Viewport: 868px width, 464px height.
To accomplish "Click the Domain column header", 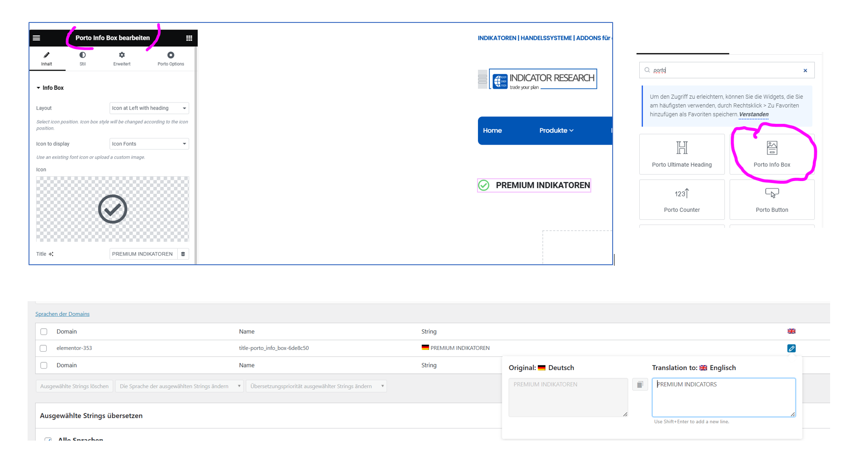I will click(x=66, y=332).
